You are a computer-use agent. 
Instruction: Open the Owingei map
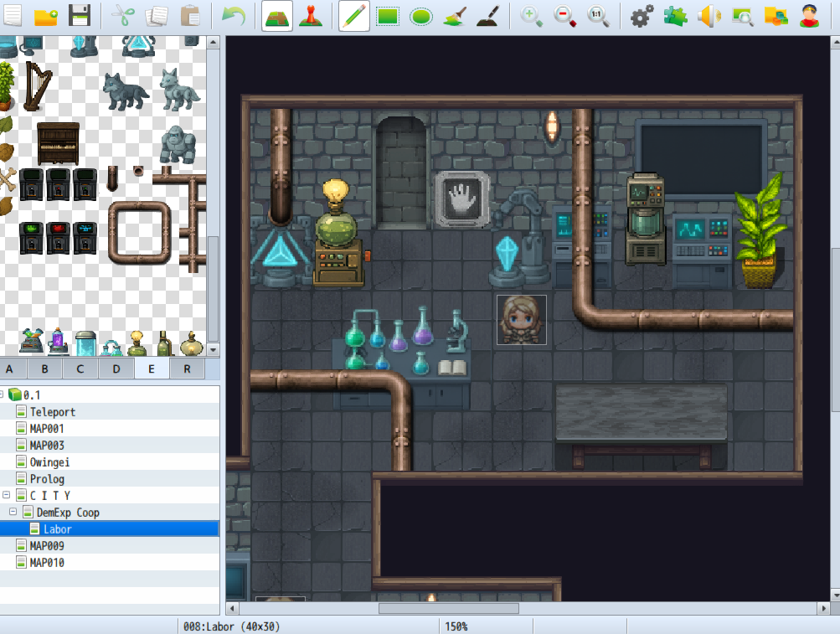[52, 461]
